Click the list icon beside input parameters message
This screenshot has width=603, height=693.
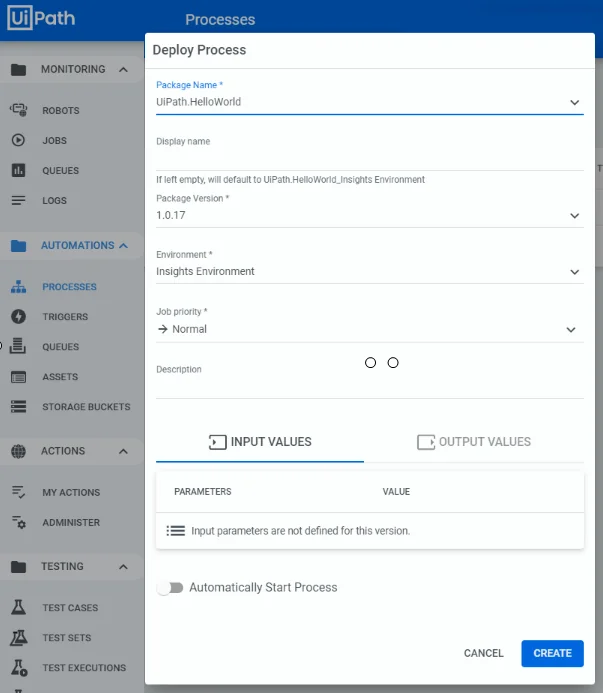pos(176,530)
